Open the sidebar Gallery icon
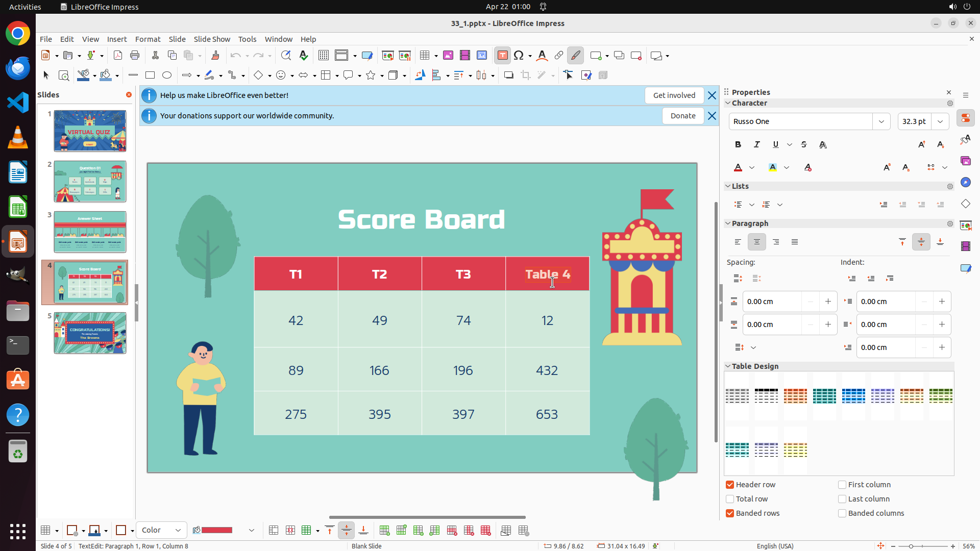The height and width of the screenshot is (551, 980). [x=965, y=161]
